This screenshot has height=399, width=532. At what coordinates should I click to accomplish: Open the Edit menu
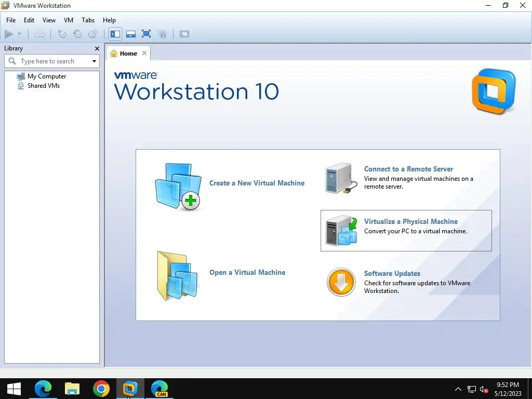pos(29,20)
